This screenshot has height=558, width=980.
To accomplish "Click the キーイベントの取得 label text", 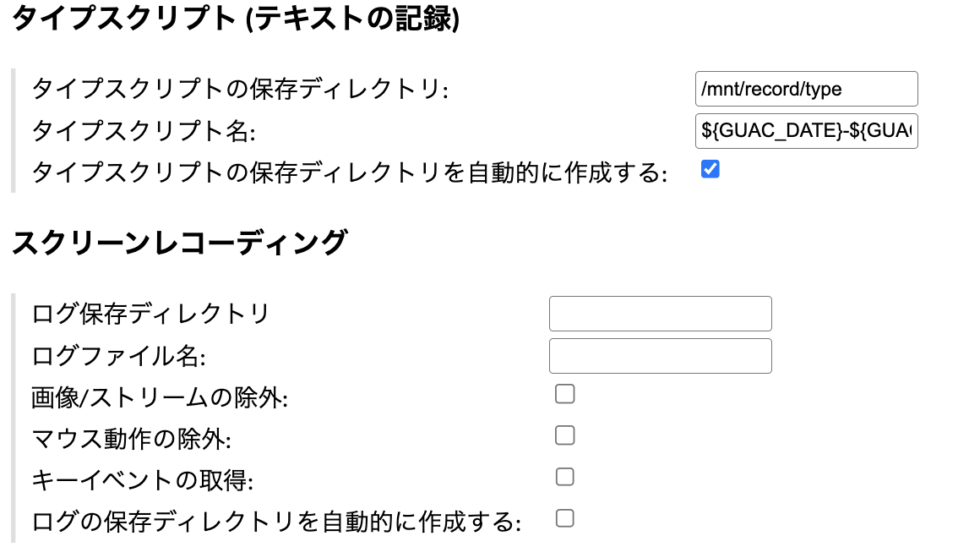I will coord(143,480).
